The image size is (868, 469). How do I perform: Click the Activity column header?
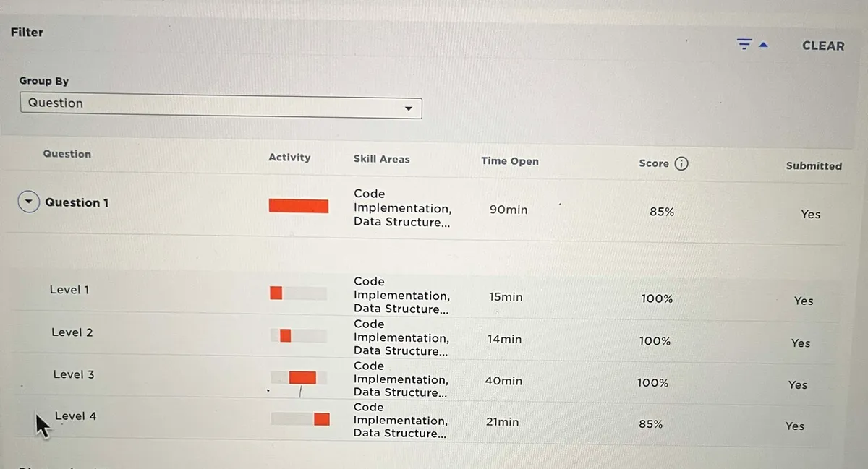click(289, 158)
